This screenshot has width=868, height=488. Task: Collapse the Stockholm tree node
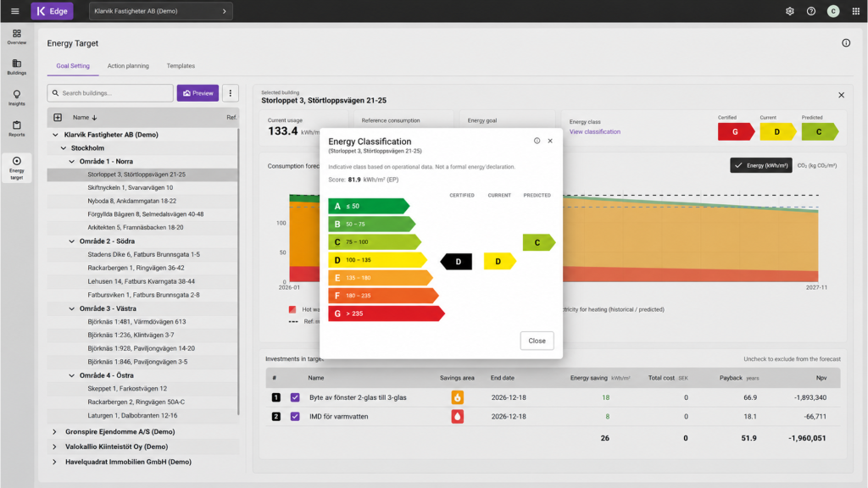pos(64,148)
